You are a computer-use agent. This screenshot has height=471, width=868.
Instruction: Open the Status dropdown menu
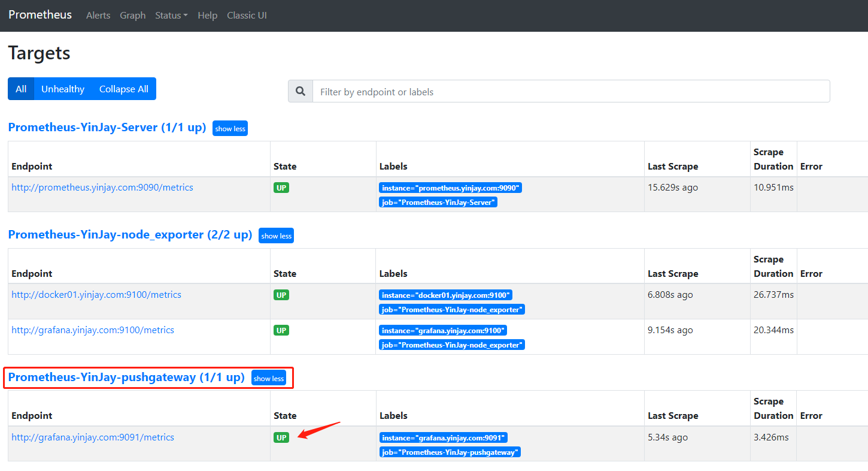tap(171, 16)
